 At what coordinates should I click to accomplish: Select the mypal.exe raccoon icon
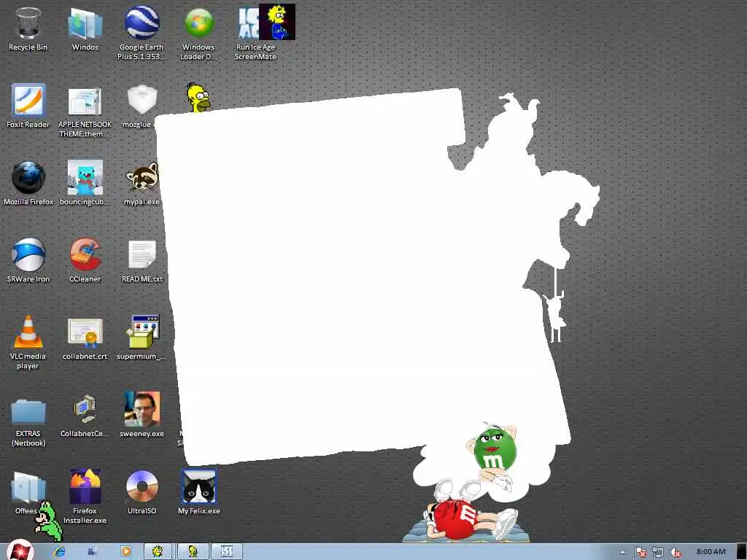[x=142, y=177]
